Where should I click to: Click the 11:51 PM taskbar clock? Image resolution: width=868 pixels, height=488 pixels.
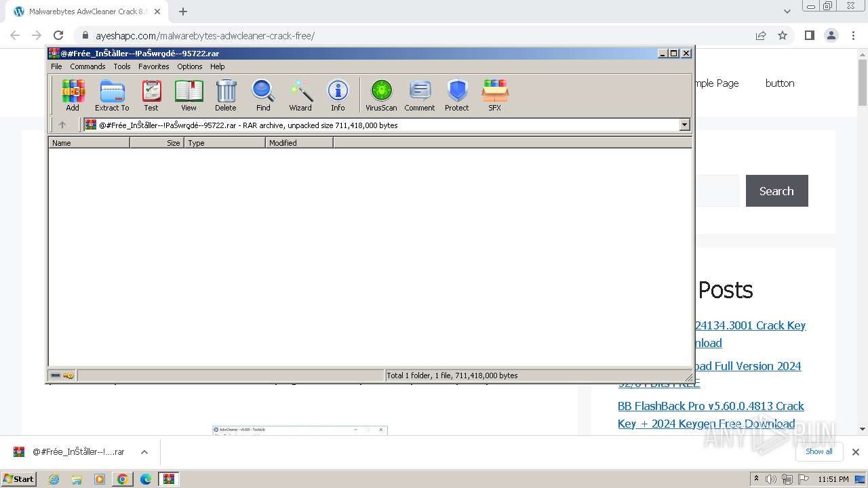click(833, 479)
